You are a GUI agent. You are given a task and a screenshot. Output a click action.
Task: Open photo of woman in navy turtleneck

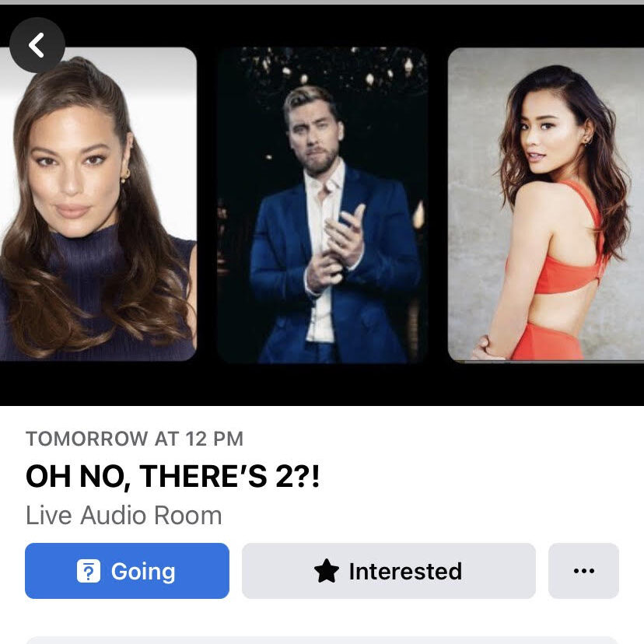[x=98, y=204]
